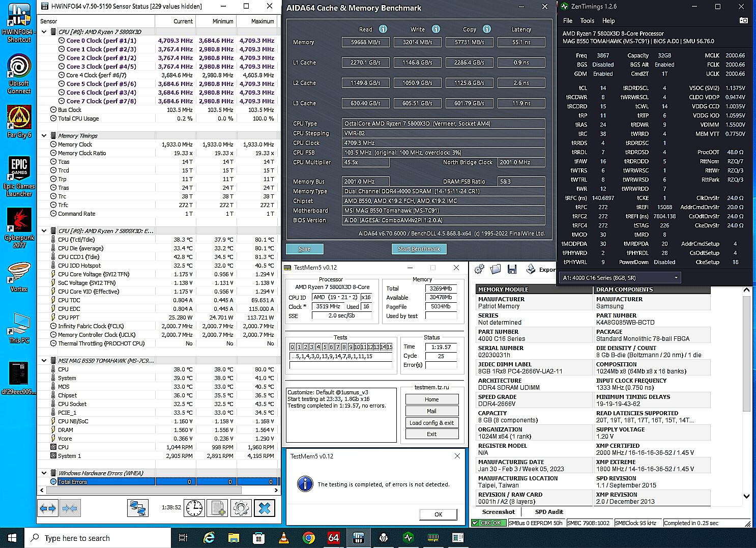Screen dimensions: 756x548
Task: Click TestMem5 Home button
Action: tap(432, 399)
